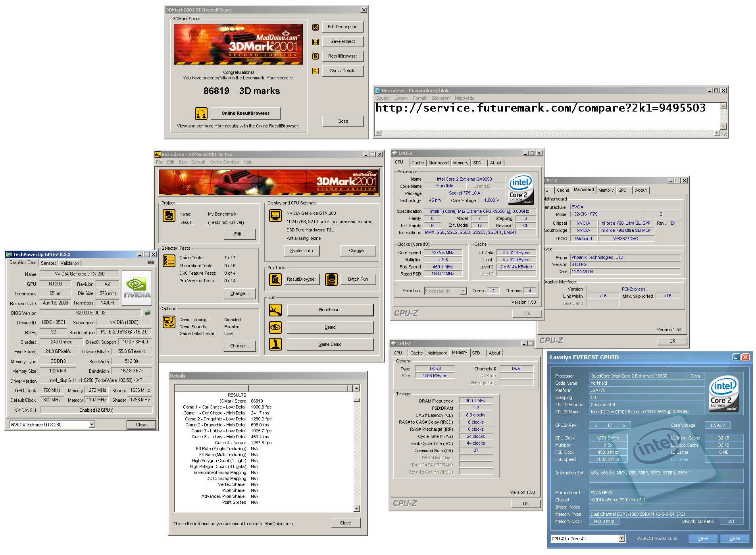This screenshot has width=756, height=555.
Task: Click the Details list scroll down arrow
Action: (356, 509)
